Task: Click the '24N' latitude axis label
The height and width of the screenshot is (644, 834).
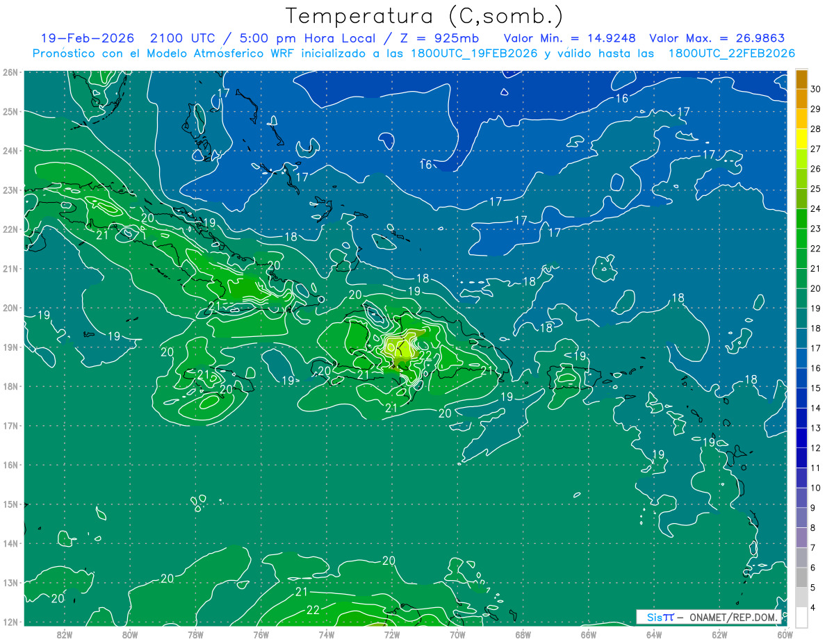Action: point(10,150)
